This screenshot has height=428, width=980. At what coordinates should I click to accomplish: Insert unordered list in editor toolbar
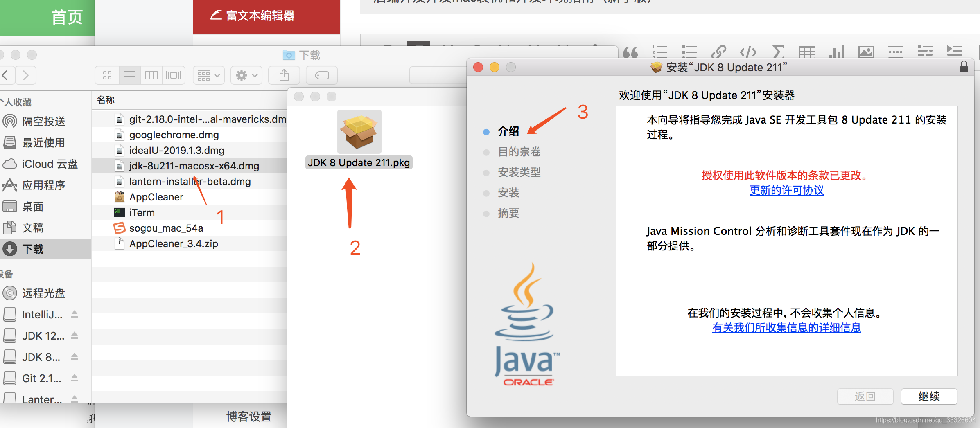click(689, 52)
